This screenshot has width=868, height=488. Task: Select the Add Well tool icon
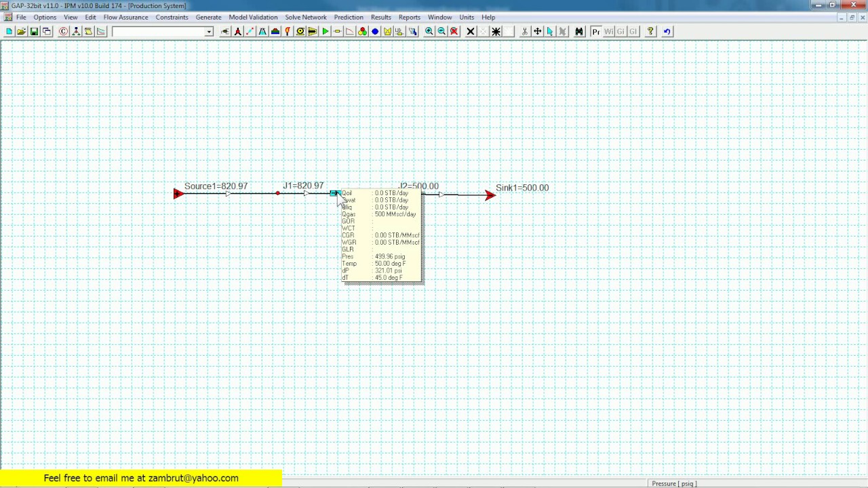pos(238,31)
